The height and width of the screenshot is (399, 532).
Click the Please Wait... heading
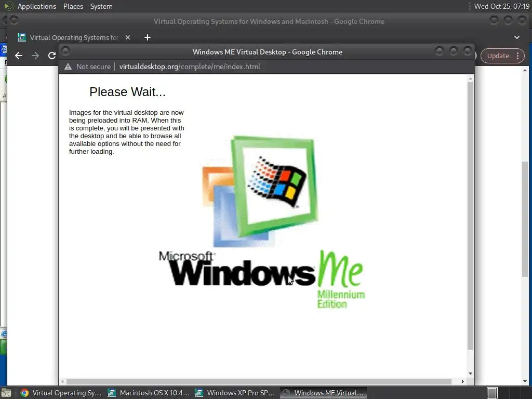(128, 92)
